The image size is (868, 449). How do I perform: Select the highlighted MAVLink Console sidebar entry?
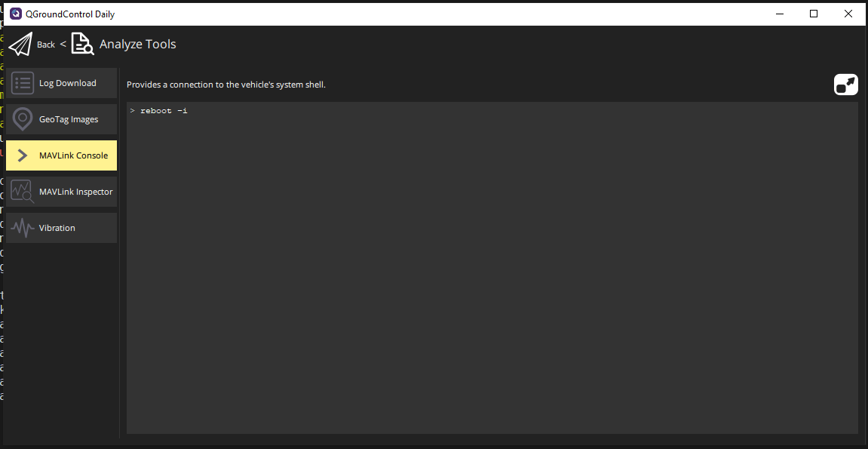(72, 155)
